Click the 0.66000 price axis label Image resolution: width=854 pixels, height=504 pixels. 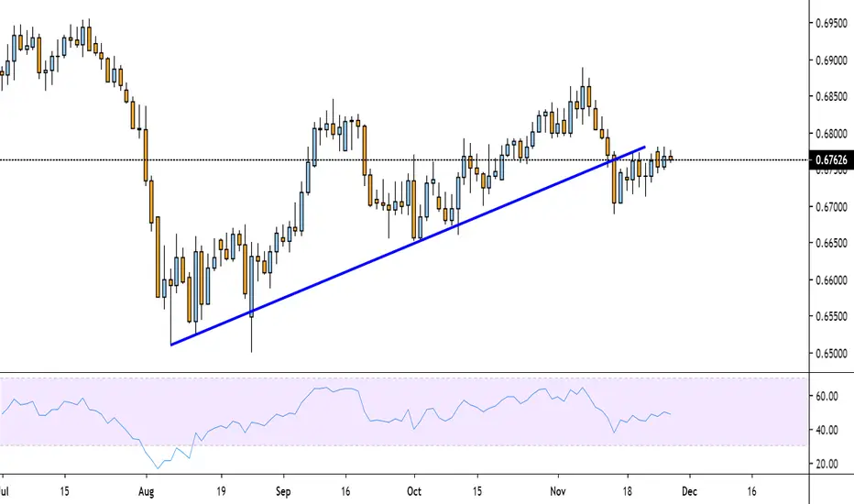[832, 280]
